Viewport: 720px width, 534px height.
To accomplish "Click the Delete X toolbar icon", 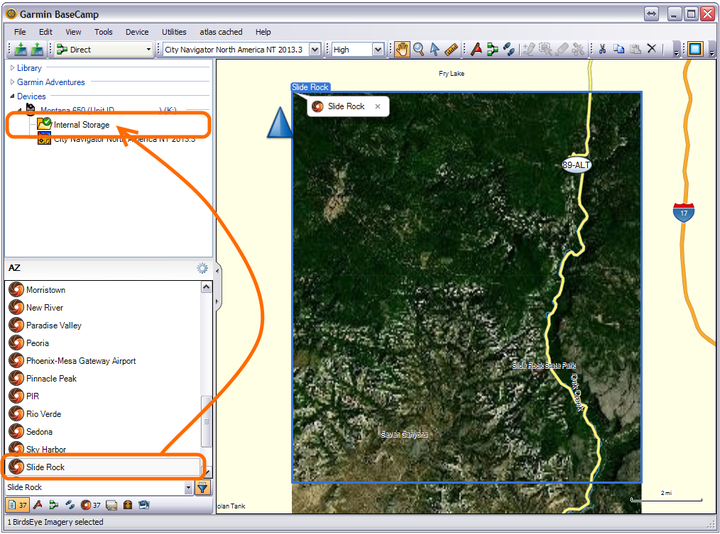I will point(652,48).
